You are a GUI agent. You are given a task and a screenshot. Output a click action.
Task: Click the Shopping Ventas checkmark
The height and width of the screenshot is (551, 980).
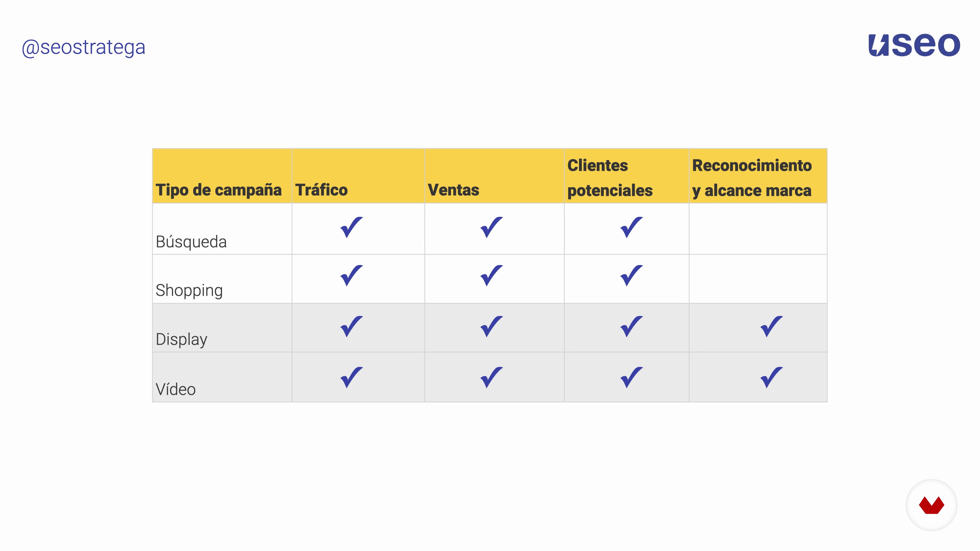pos(492,275)
